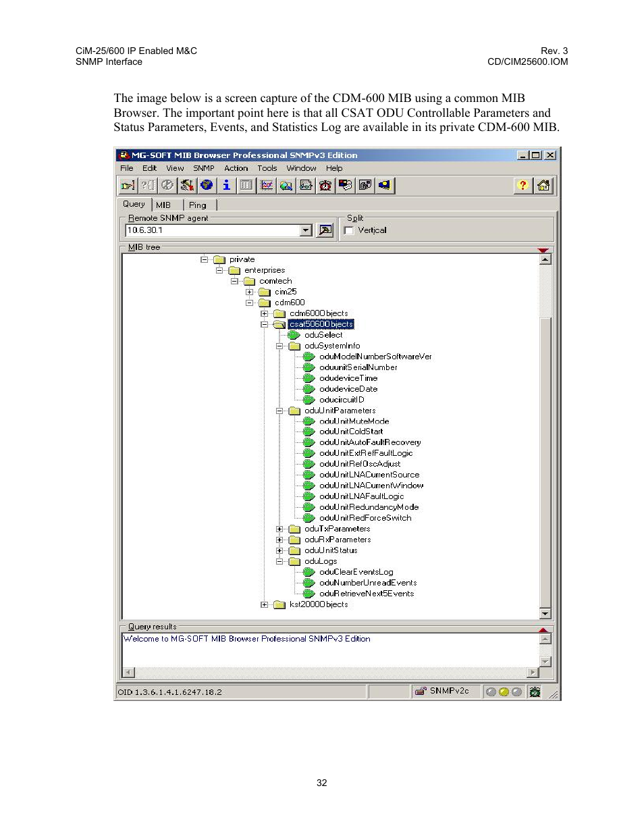Toggle the Vertical split checkbox

[x=349, y=231]
